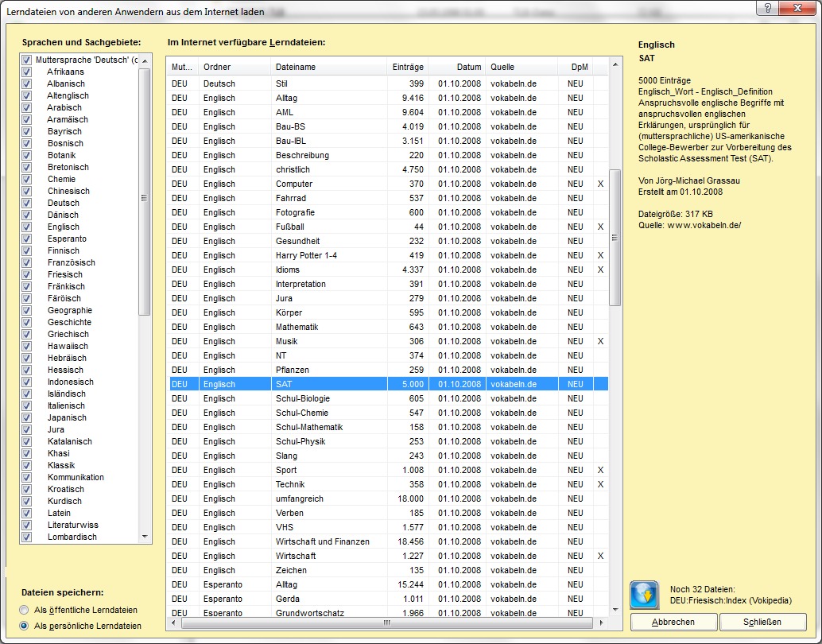Sort list by the Einträge column header
This screenshot has width=822, height=644.
point(408,67)
